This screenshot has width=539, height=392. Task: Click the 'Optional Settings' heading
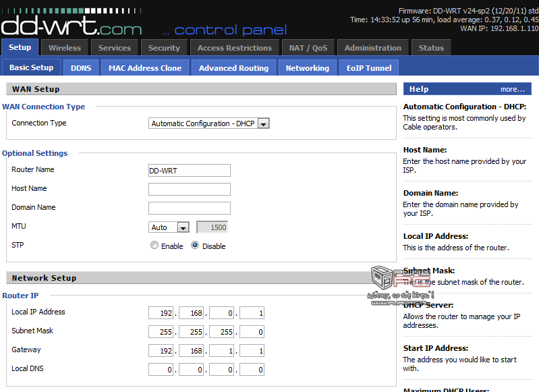(x=34, y=153)
